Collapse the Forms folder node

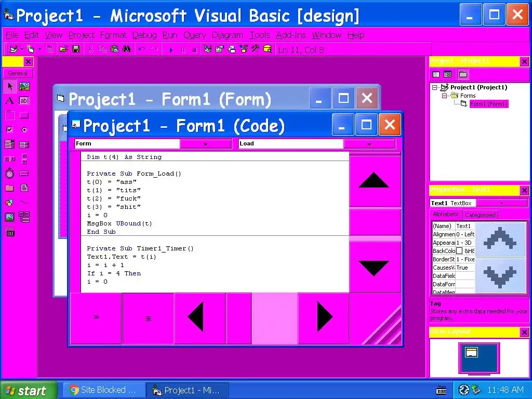[445, 96]
